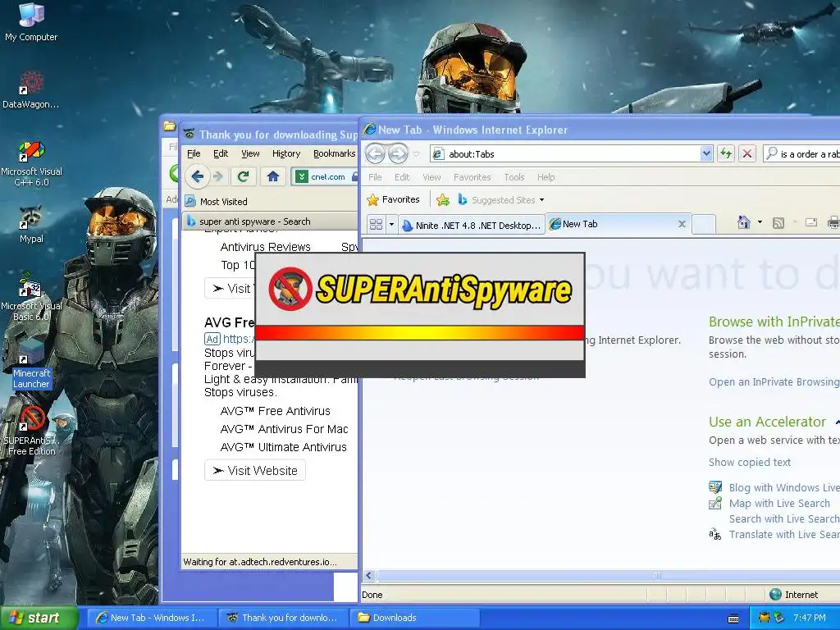Viewport: 840px width, 630px height.
Task: Click the Internet Explorer search box
Action: (x=801, y=153)
